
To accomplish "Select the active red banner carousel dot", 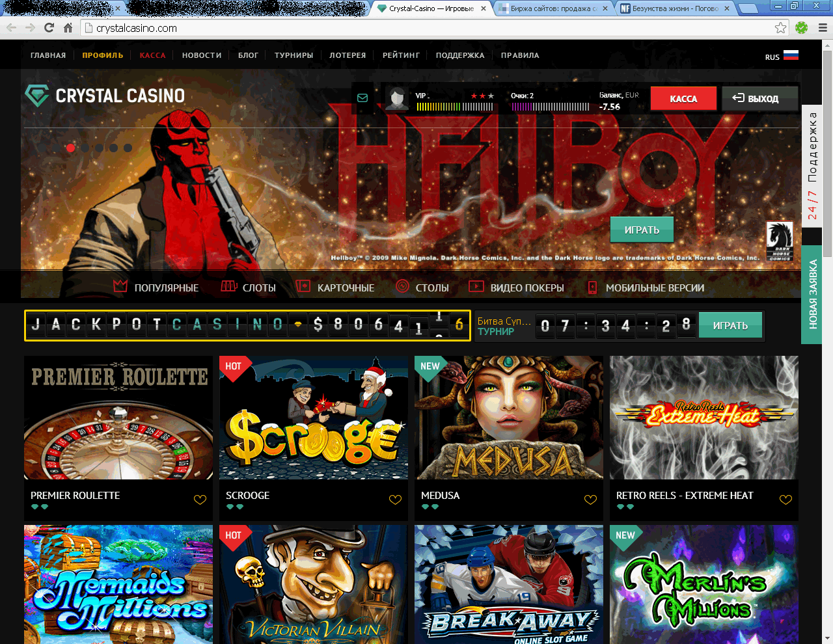I will (70, 148).
